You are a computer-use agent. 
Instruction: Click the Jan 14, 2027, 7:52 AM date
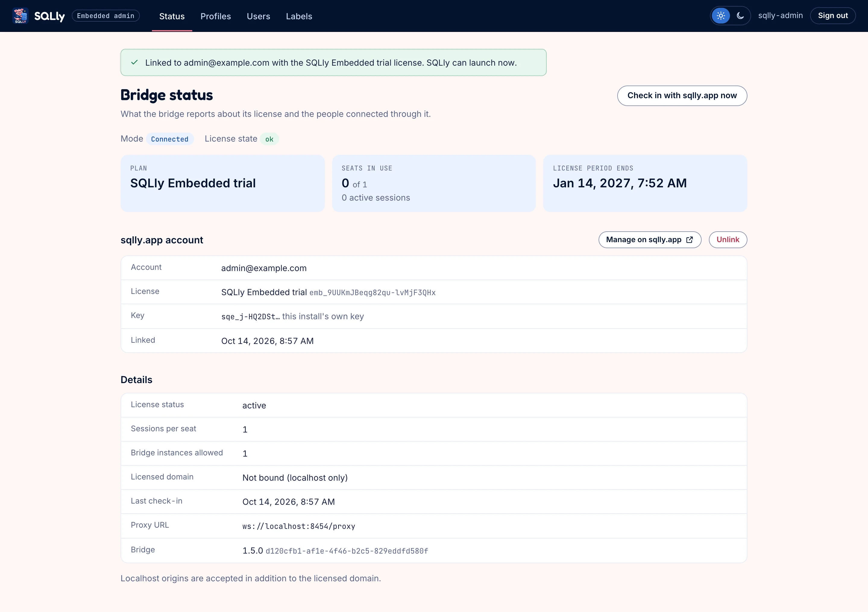tap(620, 183)
